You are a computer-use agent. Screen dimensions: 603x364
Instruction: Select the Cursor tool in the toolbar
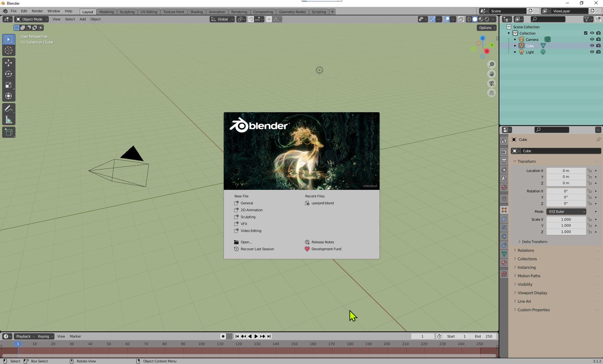[x=8, y=50]
